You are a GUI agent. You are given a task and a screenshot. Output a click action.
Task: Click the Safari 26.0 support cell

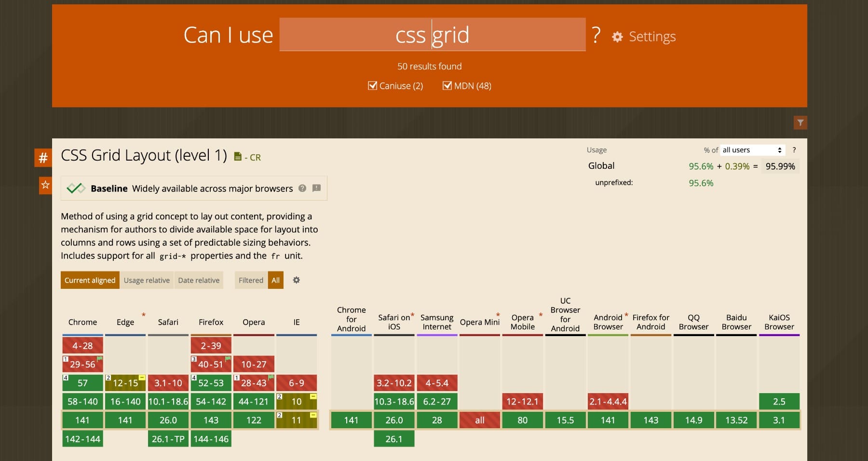pos(168,420)
